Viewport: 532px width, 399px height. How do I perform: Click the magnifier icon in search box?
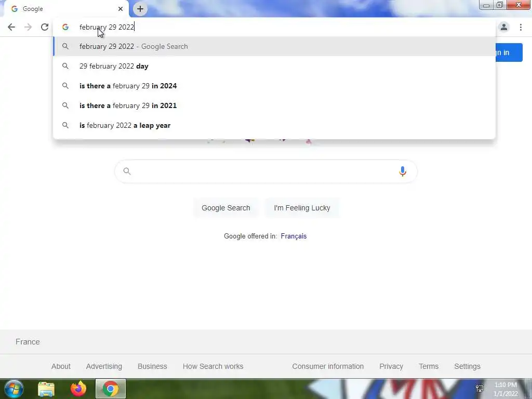coord(127,171)
